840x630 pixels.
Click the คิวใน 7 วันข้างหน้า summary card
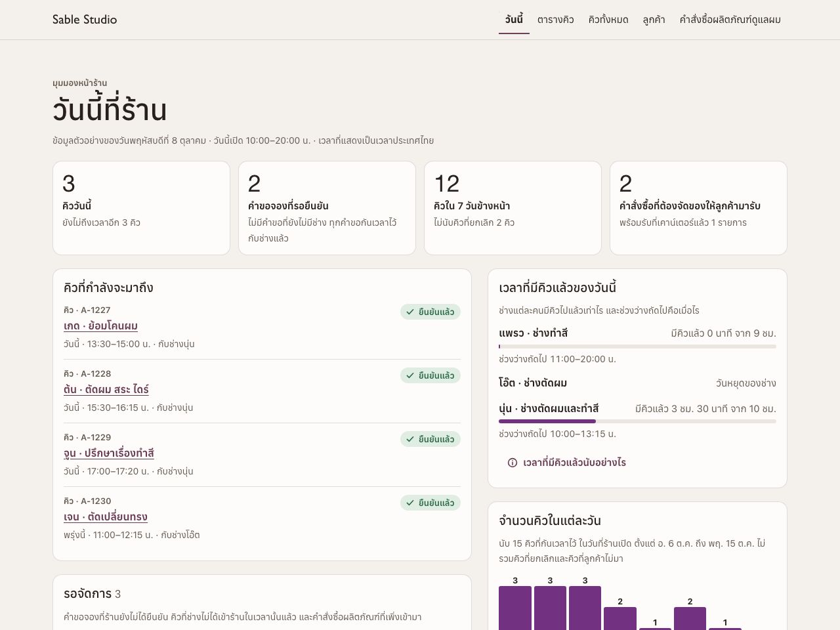(513, 208)
